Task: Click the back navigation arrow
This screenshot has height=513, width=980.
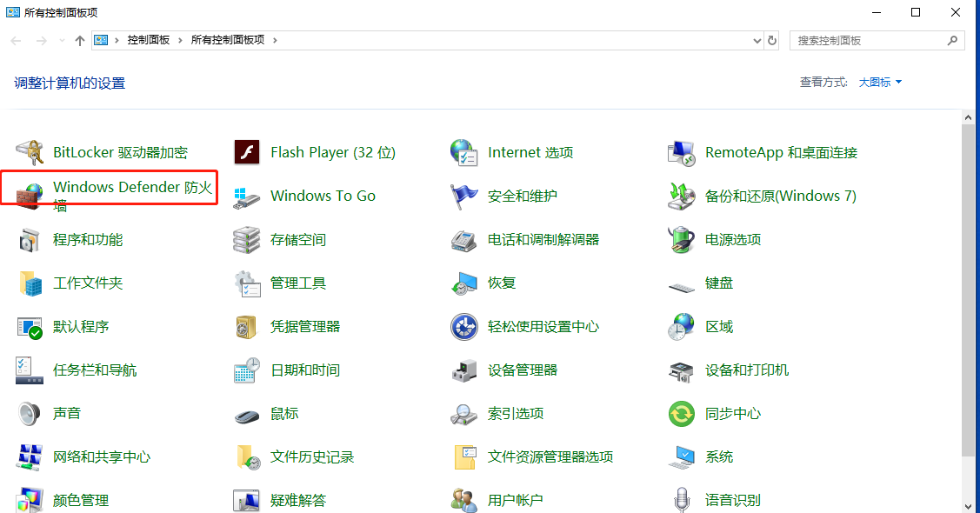Action: [15, 40]
